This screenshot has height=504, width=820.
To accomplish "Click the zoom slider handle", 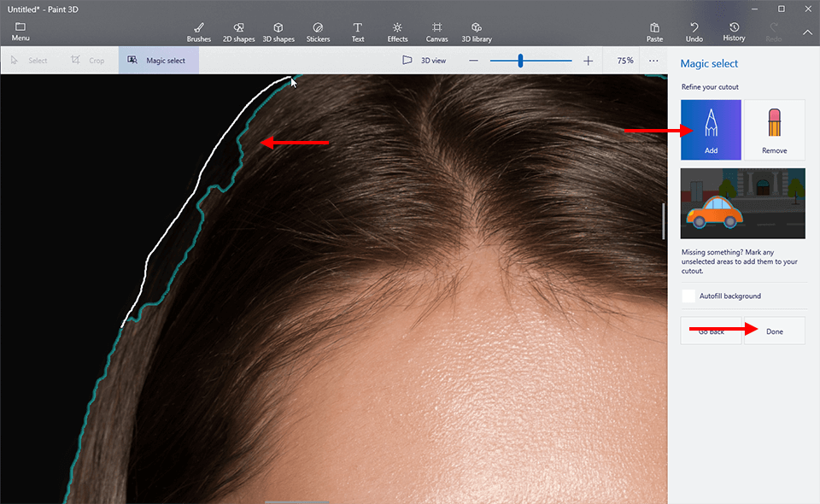I will [520, 61].
